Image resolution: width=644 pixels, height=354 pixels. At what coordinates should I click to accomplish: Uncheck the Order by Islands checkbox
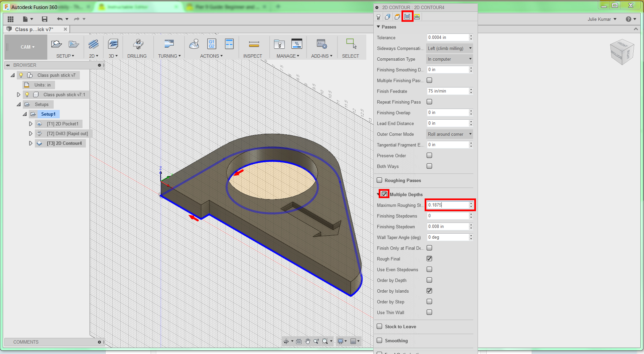click(429, 291)
